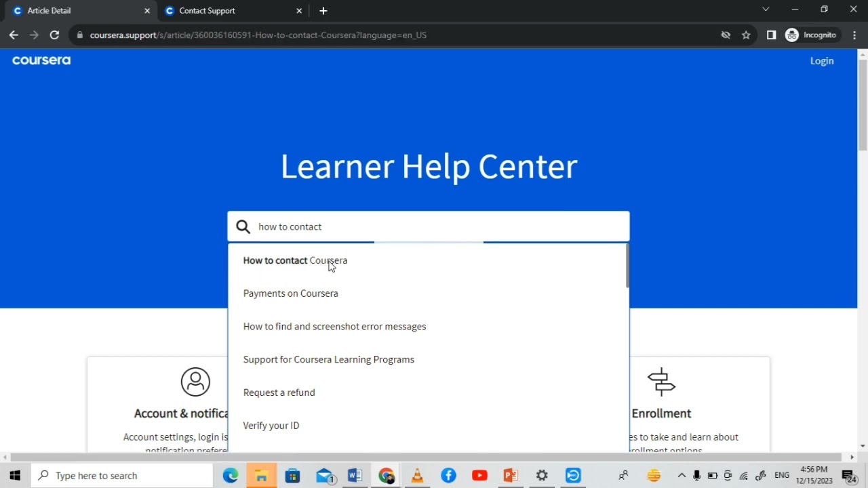Open a new browser tab
This screenshot has width=868, height=488.
(x=323, y=11)
